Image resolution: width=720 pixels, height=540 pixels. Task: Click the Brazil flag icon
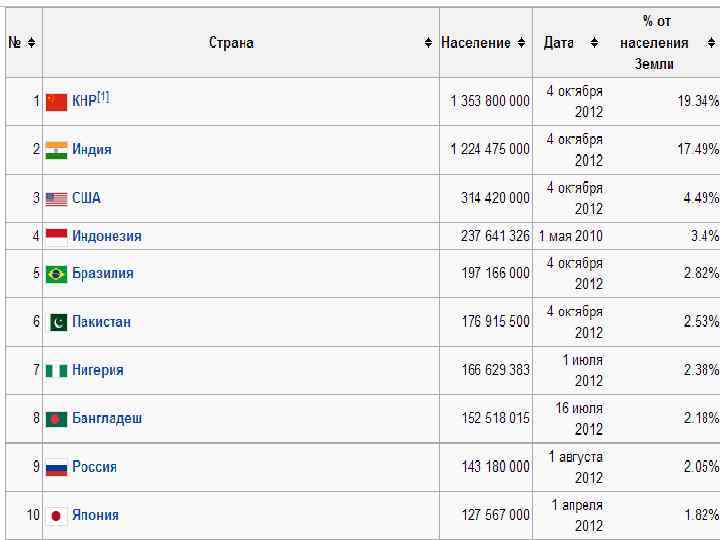56,274
